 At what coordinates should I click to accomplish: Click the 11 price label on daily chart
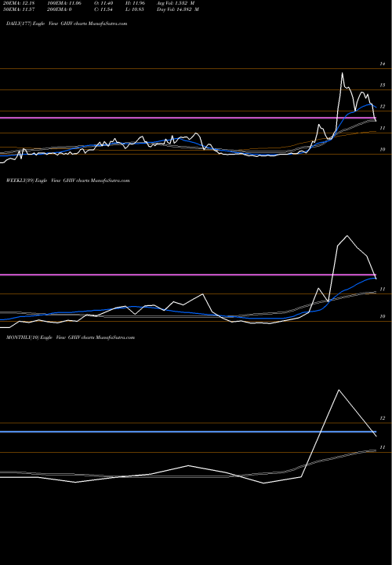coord(383,128)
